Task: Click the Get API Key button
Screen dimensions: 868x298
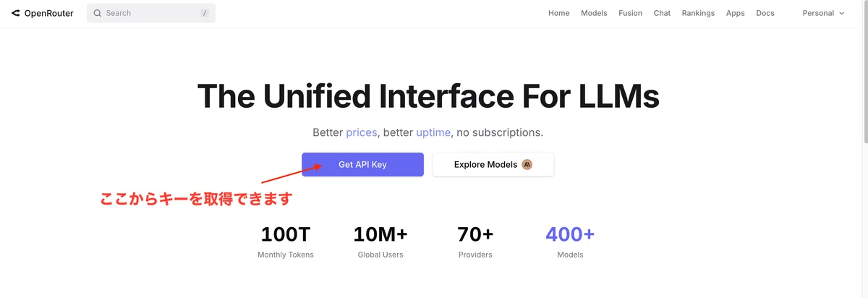Action: (362, 164)
